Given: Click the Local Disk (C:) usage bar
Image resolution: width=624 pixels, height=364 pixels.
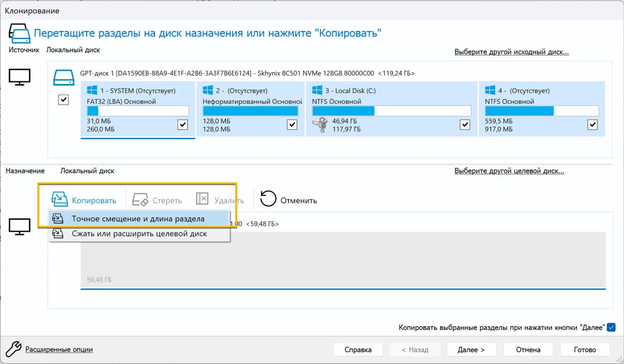Looking at the screenshot, I should click(x=391, y=111).
